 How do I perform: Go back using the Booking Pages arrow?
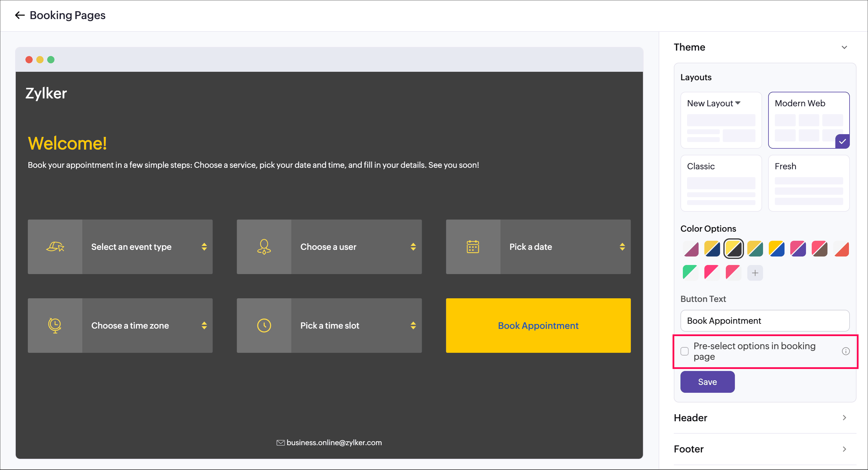pyautogui.click(x=20, y=15)
